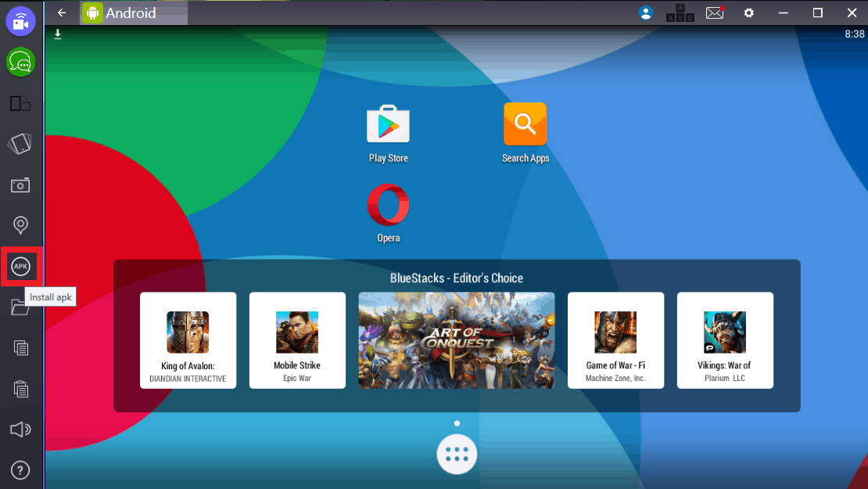Open Mobile Strike Epic War card
The width and height of the screenshot is (868, 489).
tap(297, 340)
